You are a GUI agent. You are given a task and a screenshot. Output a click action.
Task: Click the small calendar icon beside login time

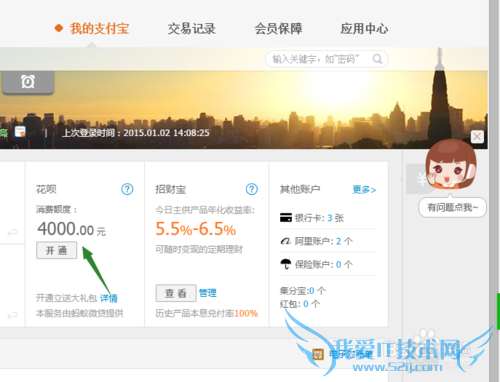[x=20, y=132]
